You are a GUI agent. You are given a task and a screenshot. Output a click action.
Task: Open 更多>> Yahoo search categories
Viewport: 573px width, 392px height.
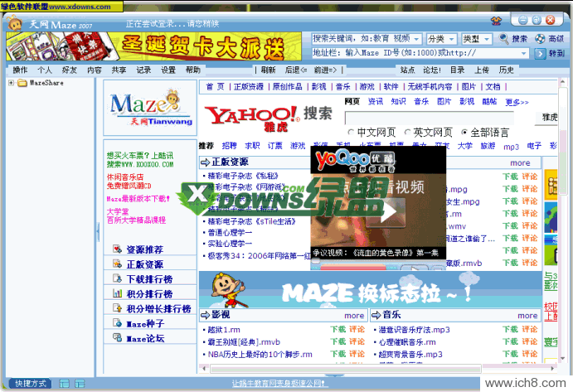(517, 102)
